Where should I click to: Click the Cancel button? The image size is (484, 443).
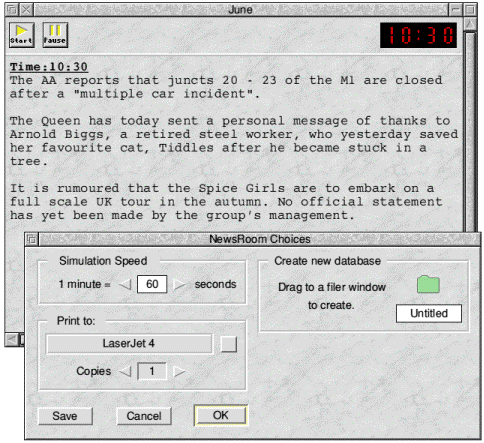pos(144,416)
